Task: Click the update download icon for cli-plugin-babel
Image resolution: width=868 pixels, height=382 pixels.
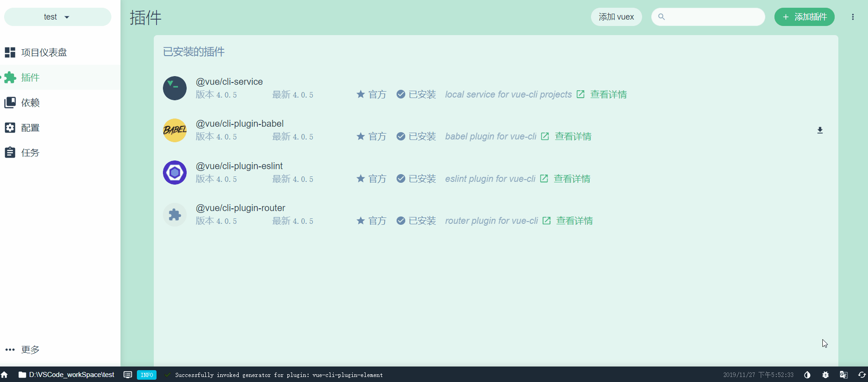Action: click(x=820, y=130)
